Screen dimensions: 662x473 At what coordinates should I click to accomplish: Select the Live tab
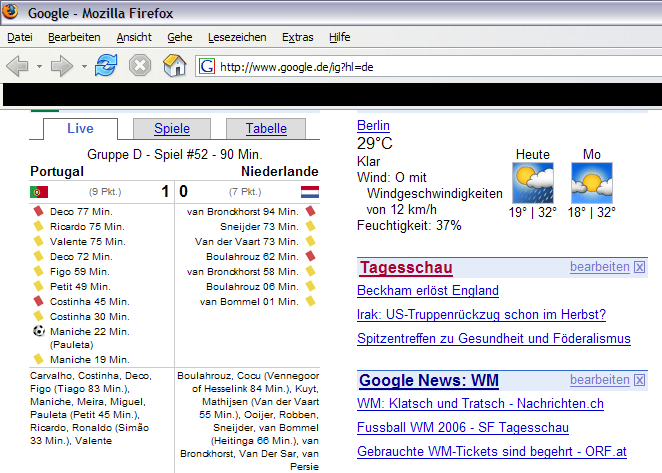click(80, 128)
